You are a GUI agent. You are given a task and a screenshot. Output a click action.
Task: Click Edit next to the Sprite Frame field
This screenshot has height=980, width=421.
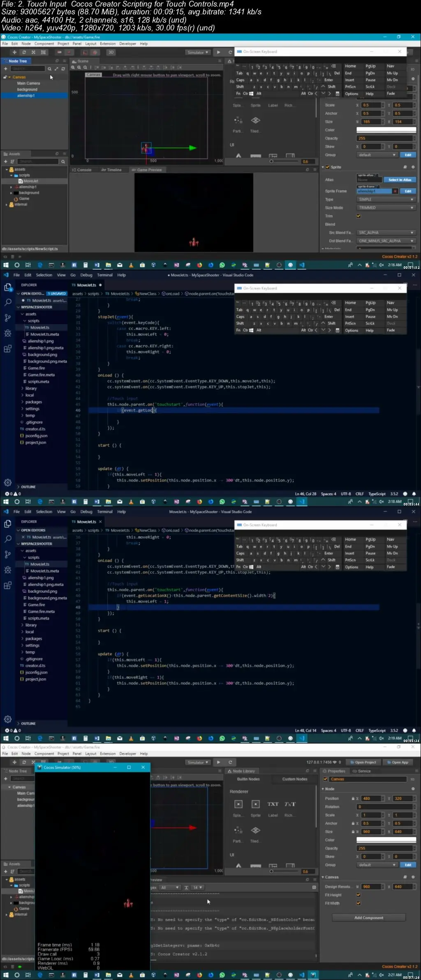click(408, 191)
